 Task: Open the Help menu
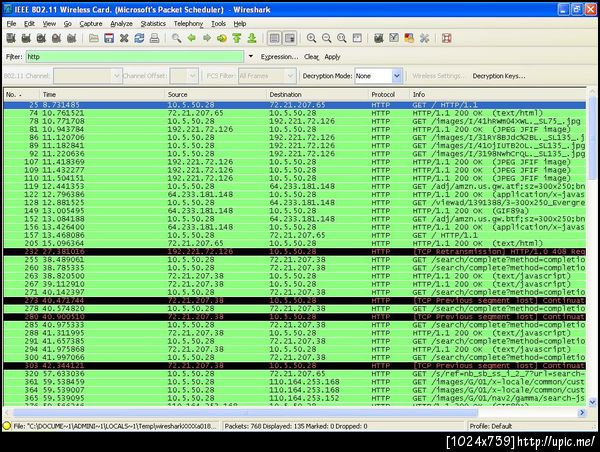[240, 24]
